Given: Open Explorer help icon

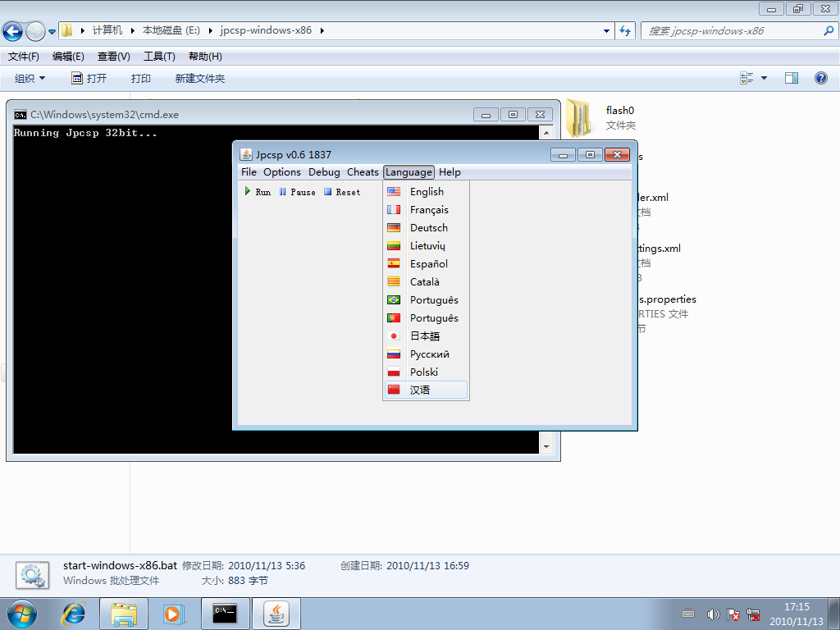Looking at the screenshot, I should coord(820,78).
